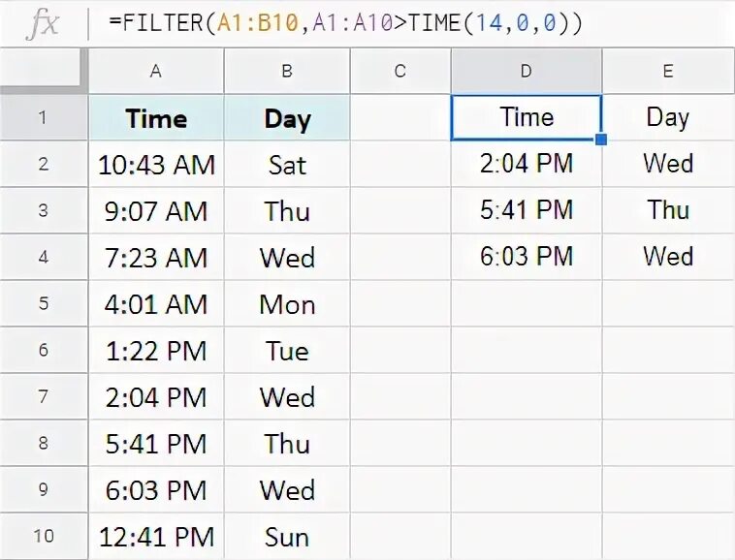The width and height of the screenshot is (735, 560).
Task: Click the Sun cell in column B
Action: (287, 537)
